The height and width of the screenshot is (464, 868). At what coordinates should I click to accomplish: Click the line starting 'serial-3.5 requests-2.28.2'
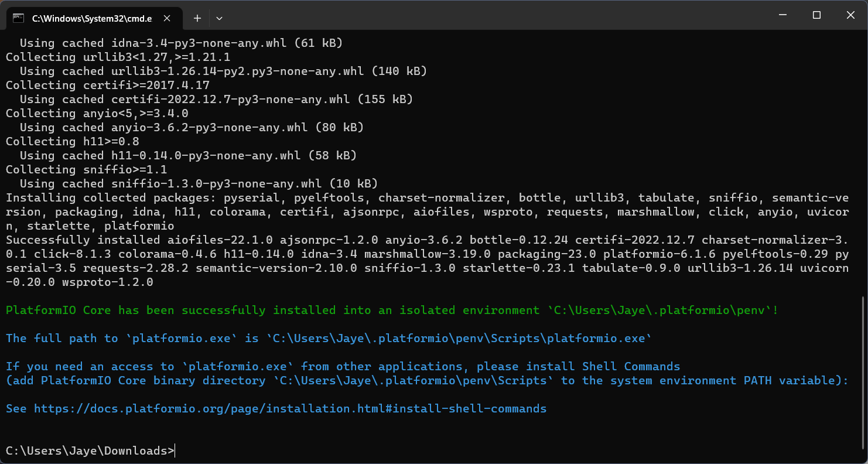[x=427, y=268]
